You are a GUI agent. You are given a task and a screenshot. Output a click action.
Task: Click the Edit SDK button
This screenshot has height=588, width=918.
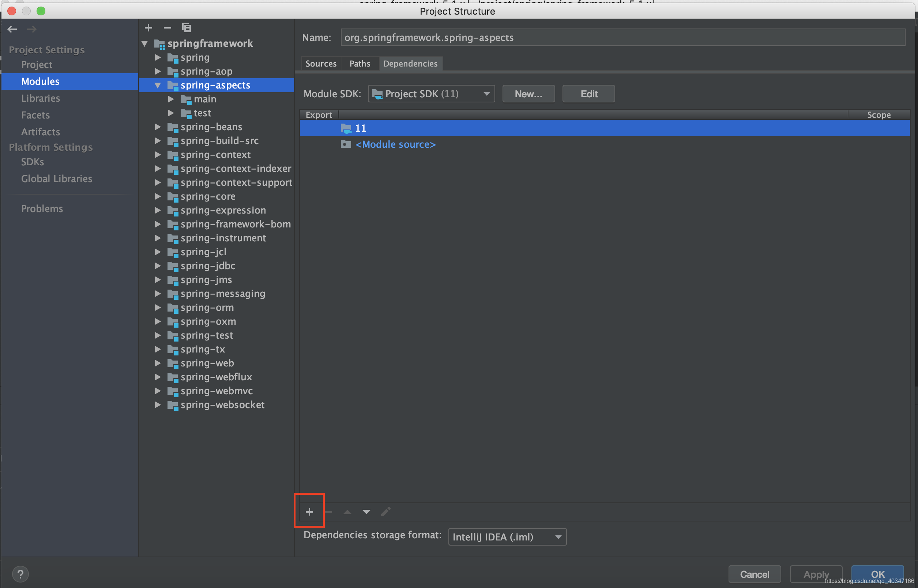tap(587, 94)
